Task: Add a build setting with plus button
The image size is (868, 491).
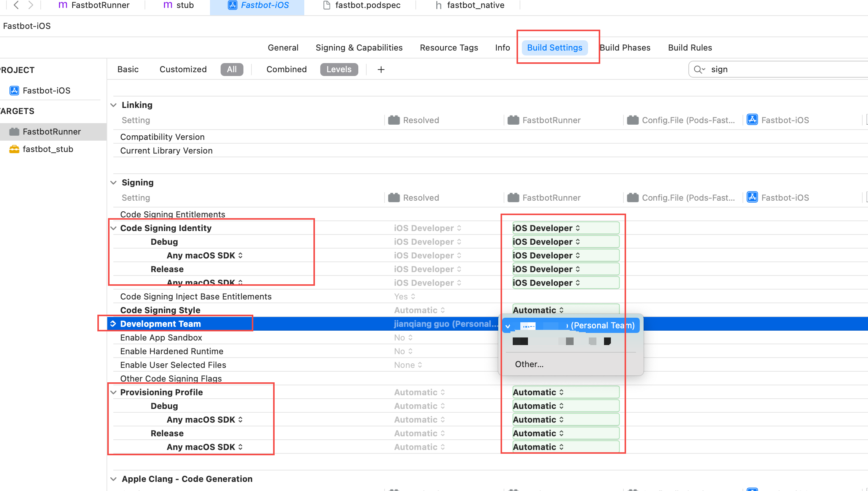Action: [x=381, y=70]
